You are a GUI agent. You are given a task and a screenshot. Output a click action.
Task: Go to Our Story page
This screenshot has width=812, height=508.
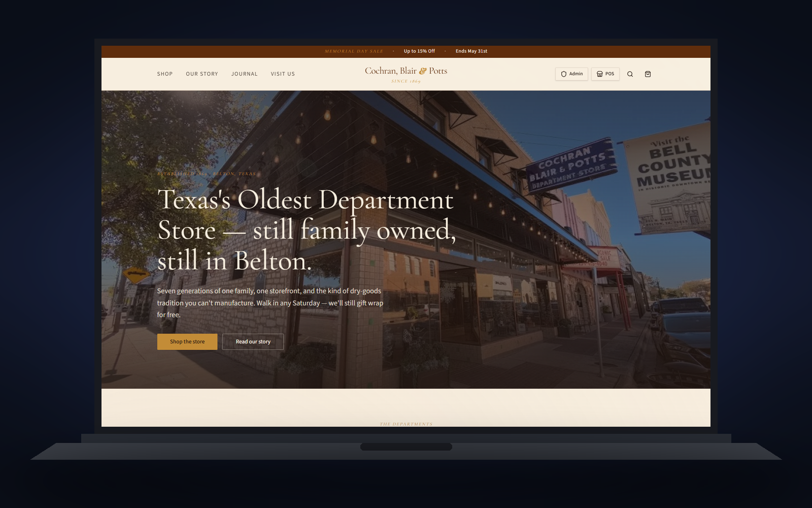click(202, 74)
